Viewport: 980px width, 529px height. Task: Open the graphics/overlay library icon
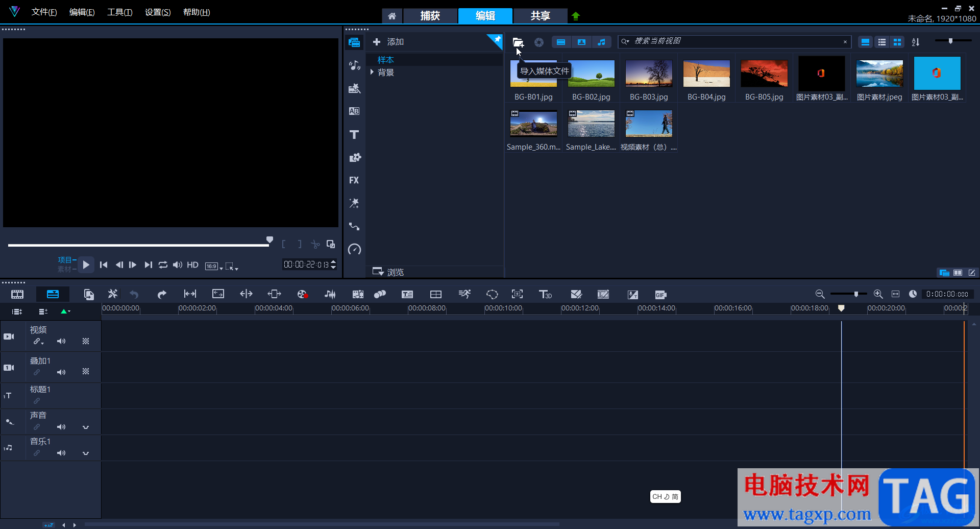tap(354, 157)
